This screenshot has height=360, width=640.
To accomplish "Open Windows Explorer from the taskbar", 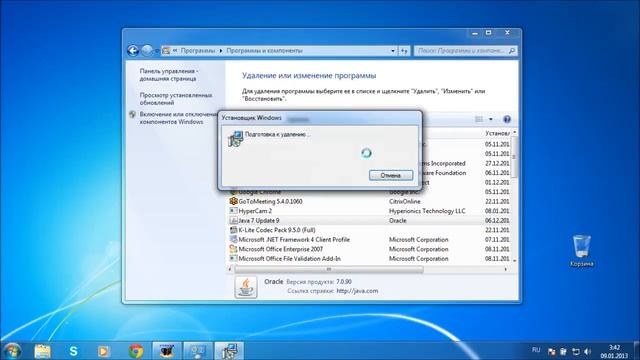I will tap(42, 351).
